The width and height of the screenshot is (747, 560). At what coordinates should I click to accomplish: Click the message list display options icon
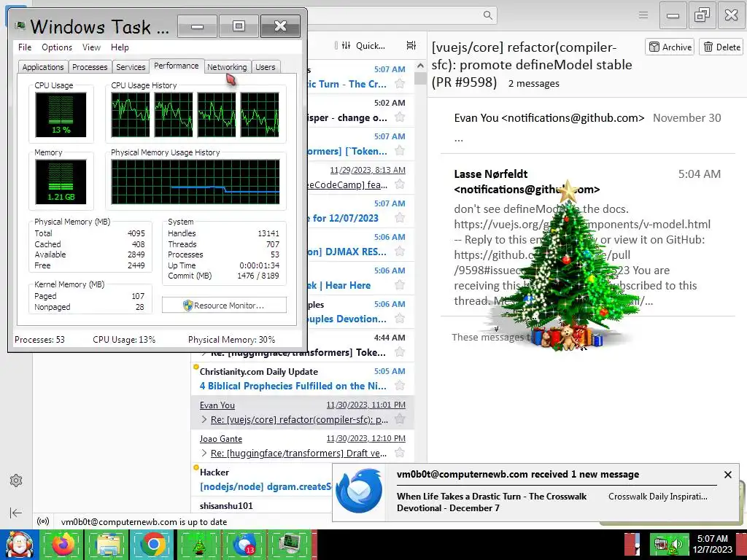pos(411,45)
